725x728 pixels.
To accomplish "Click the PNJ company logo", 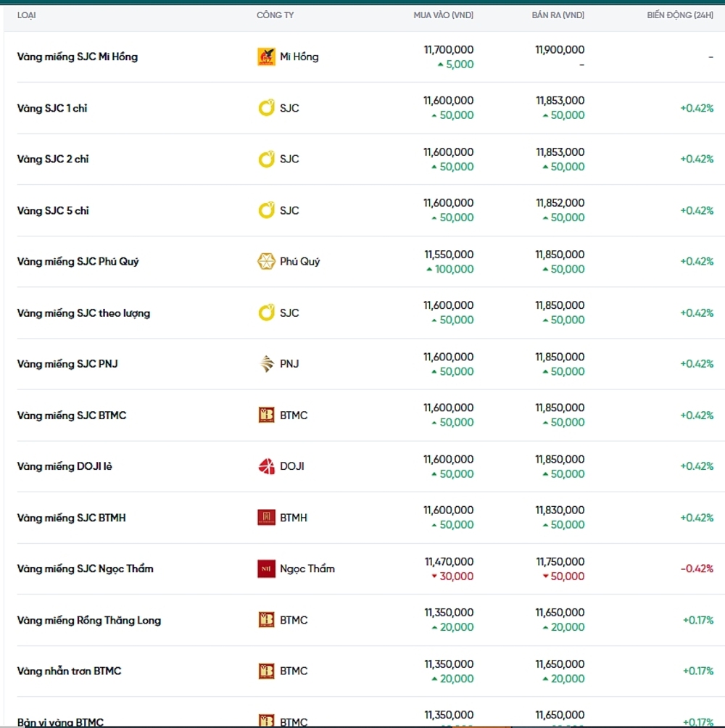I will (x=266, y=364).
